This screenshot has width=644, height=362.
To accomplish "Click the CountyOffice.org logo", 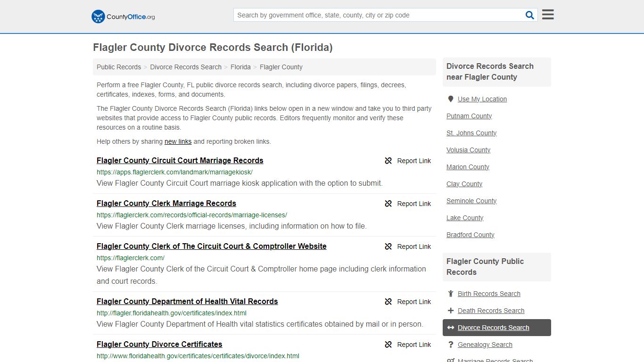I will 123,16.
